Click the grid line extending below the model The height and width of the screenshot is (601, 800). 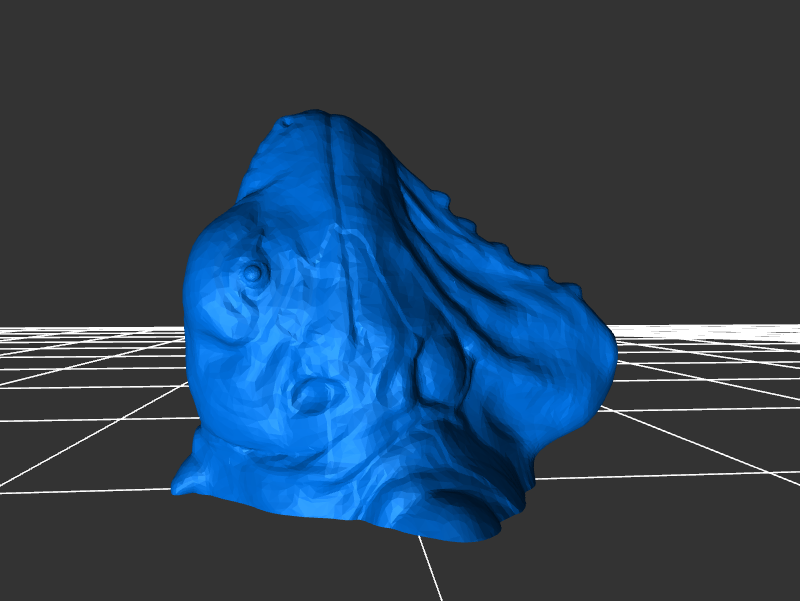point(432,570)
